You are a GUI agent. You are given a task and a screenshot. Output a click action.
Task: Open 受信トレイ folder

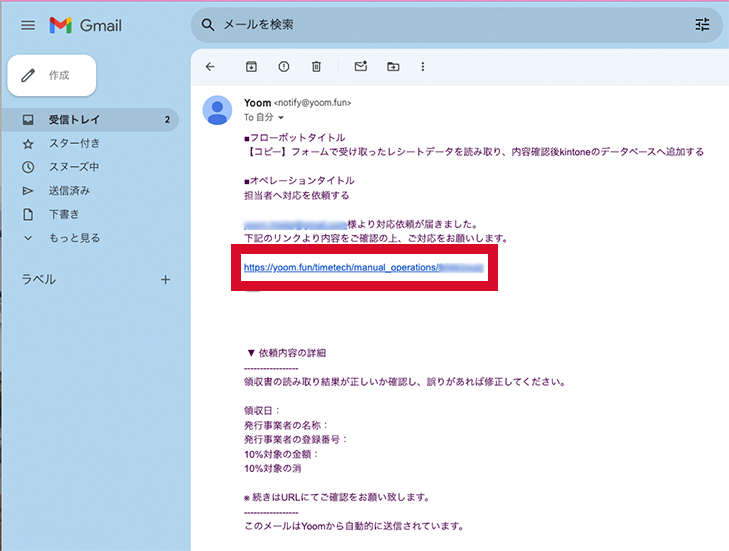[x=91, y=119]
